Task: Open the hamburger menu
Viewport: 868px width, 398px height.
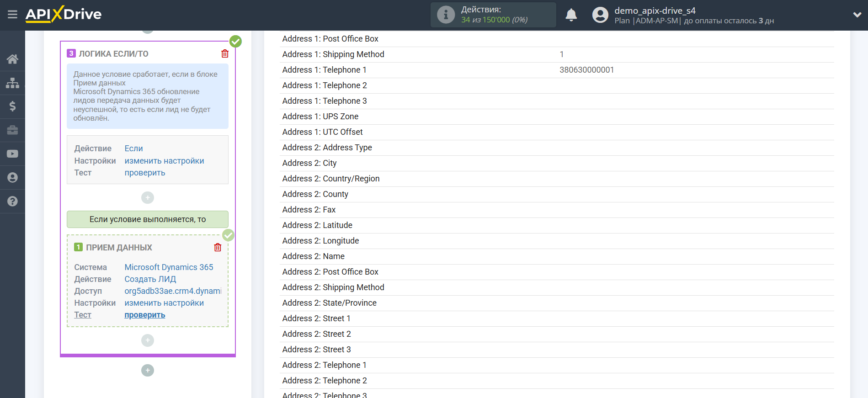Action: point(12,15)
